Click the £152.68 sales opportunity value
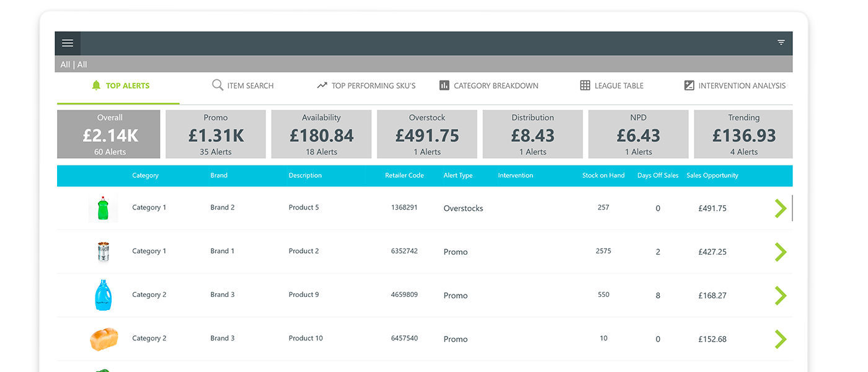Image resolution: width=868 pixels, height=372 pixels. (x=712, y=339)
